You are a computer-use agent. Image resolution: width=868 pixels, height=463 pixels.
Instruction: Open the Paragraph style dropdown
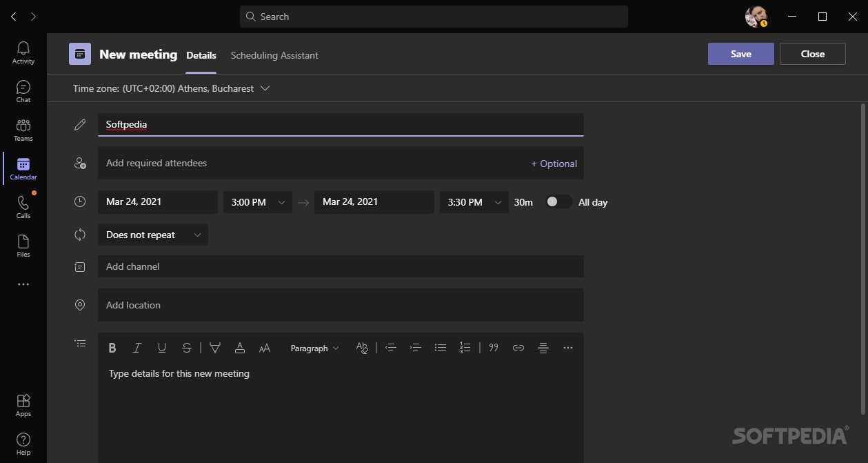pyautogui.click(x=314, y=348)
